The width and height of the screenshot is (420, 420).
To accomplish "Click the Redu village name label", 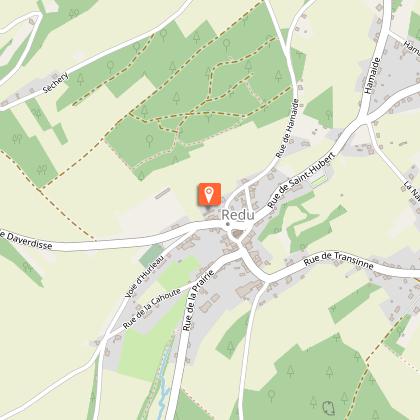I will pos(238,215).
